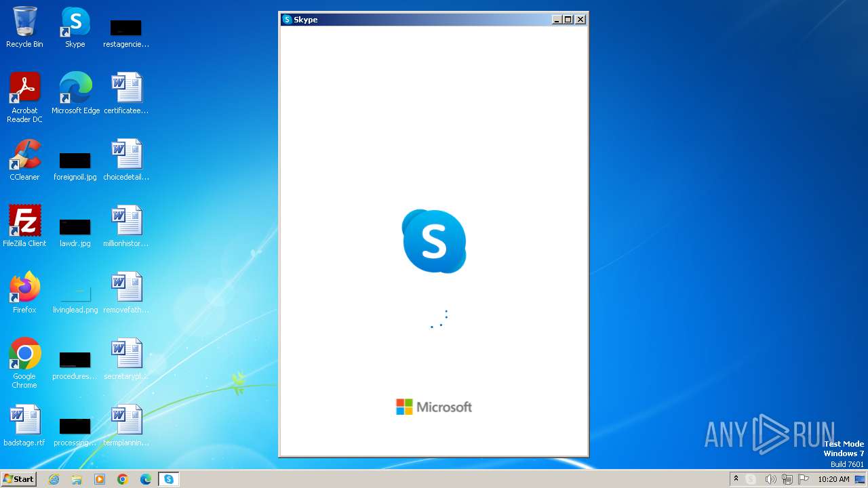This screenshot has width=868, height=488.
Task: Maximize the Skype window
Action: coord(568,20)
